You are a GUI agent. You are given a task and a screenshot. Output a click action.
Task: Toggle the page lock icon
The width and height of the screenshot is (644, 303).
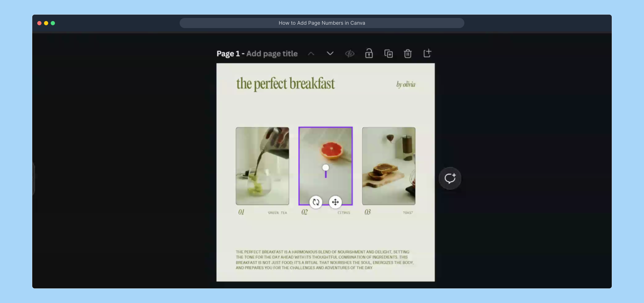tap(369, 53)
